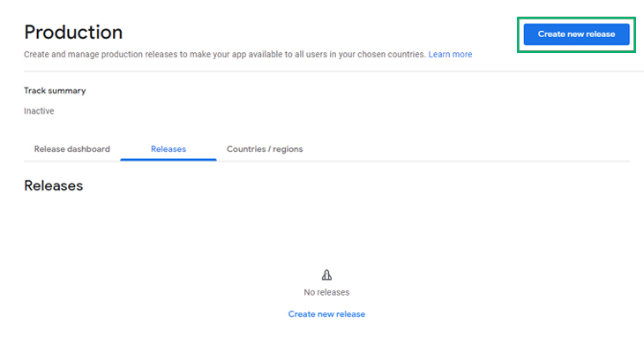Click the No releases message

tap(326, 292)
